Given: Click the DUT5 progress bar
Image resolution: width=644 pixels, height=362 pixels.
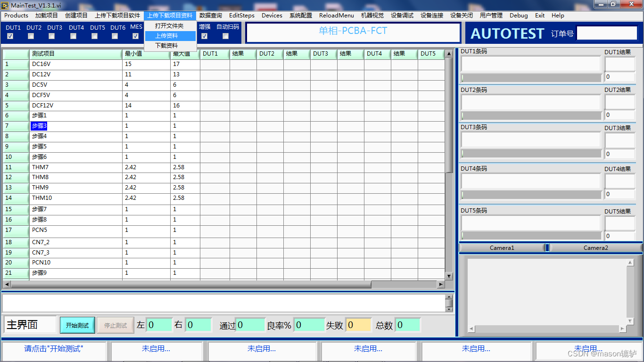Looking at the screenshot, I should tap(531, 236).
